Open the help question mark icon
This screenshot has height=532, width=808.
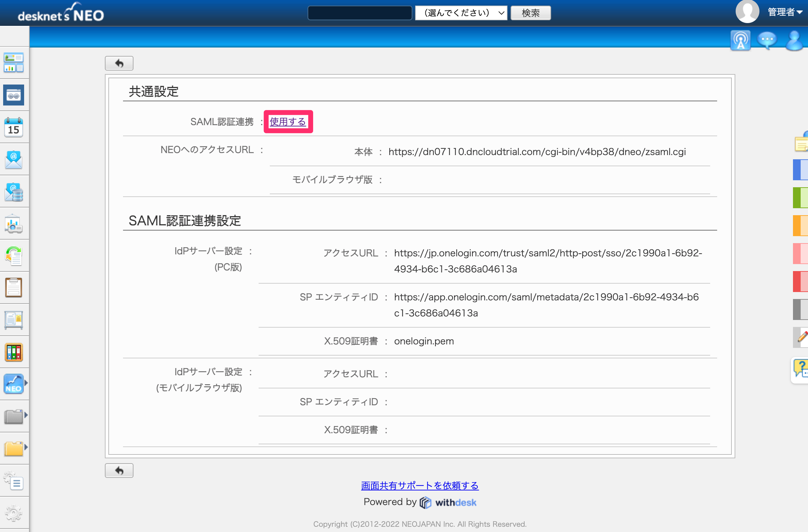point(800,370)
